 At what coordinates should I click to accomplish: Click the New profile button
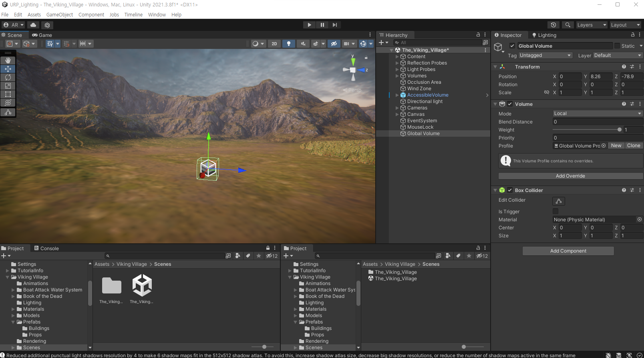[616, 146]
